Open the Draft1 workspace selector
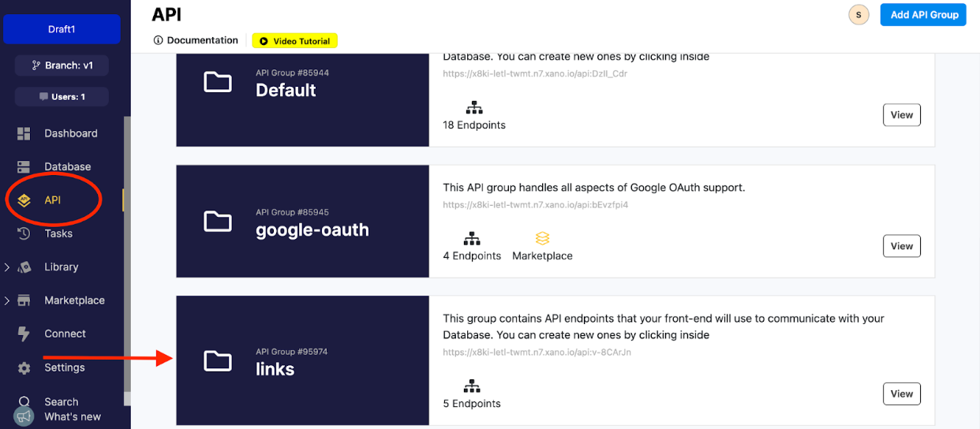Image resolution: width=980 pixels, height=429 pixels. pos(62,29)
